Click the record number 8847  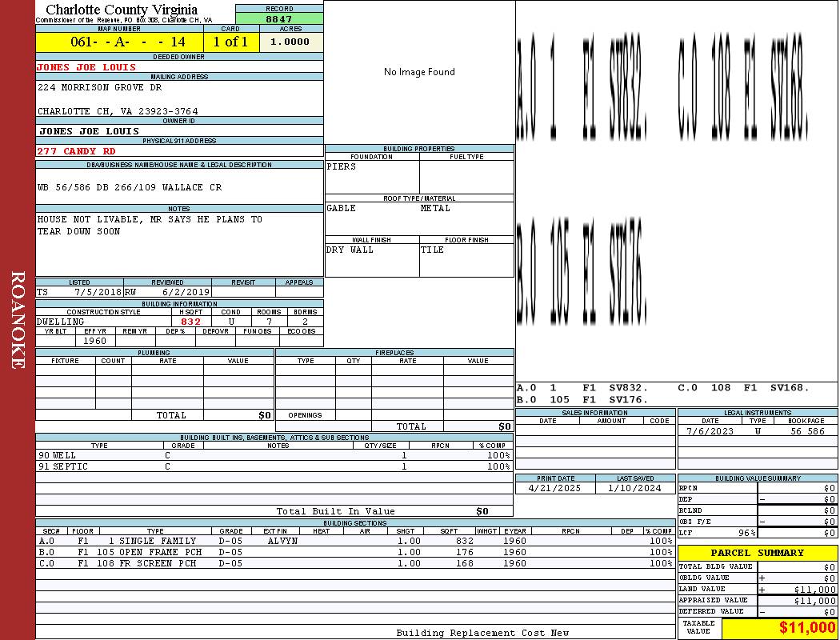click(x=279, y=18)
